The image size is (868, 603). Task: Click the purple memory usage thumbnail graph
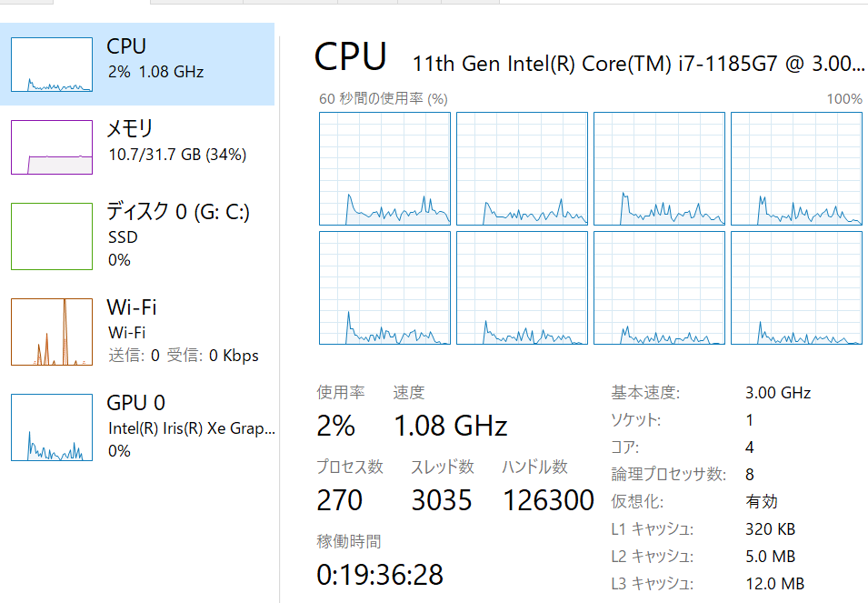(x=52, y=147)
